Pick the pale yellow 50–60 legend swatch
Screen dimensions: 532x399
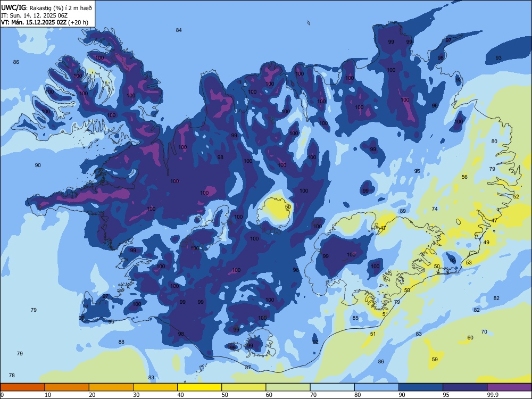coord(244,387)
